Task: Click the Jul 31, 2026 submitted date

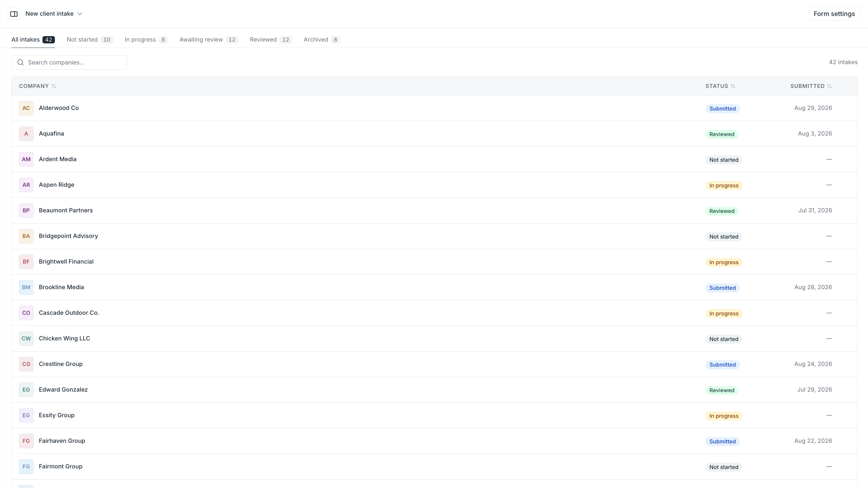Action: 815,211
